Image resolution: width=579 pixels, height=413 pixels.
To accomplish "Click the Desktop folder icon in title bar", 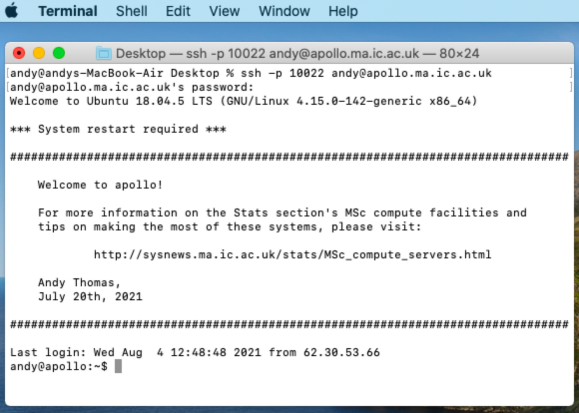I will (104, 54).
